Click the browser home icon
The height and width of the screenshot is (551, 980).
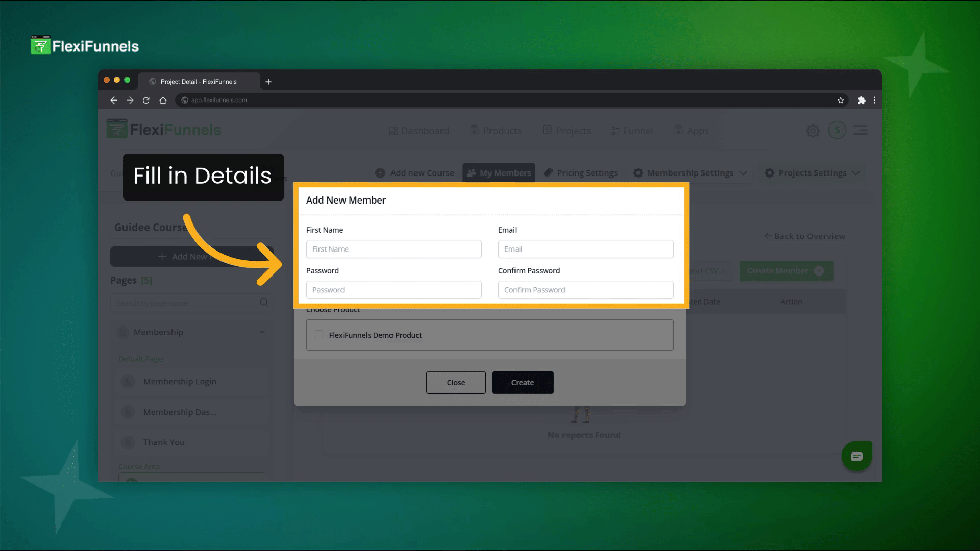(163, 101)
